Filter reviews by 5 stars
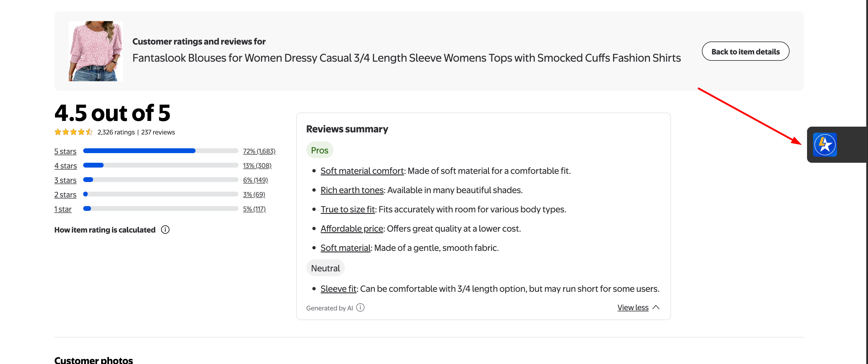The image size is (868, 364). (x=65, y=151)
